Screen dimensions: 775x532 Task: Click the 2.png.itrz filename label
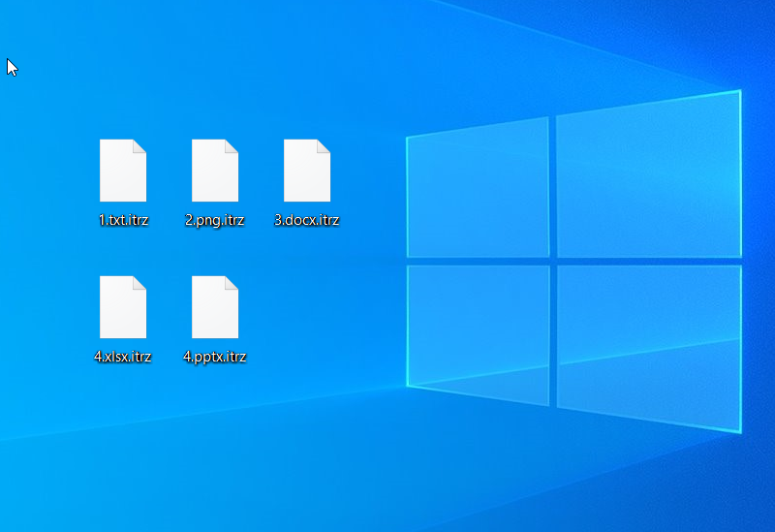tap(215, 220)
